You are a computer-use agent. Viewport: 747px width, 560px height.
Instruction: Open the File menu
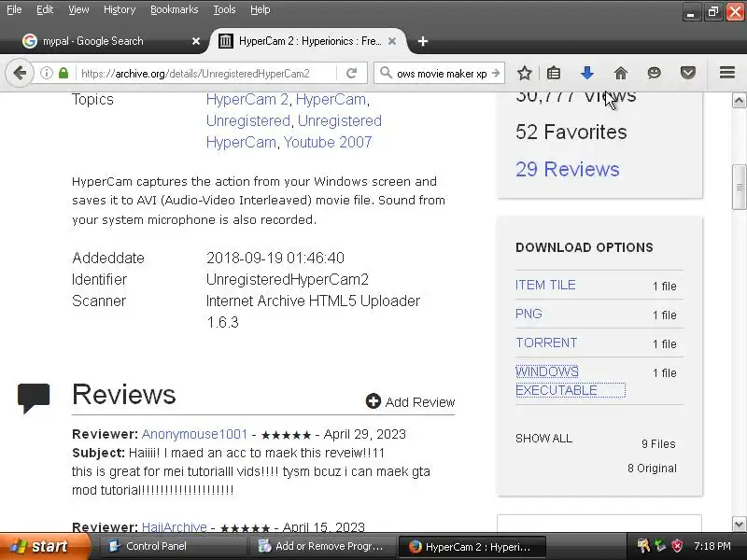pyautogui.click(x=14, y=9)
